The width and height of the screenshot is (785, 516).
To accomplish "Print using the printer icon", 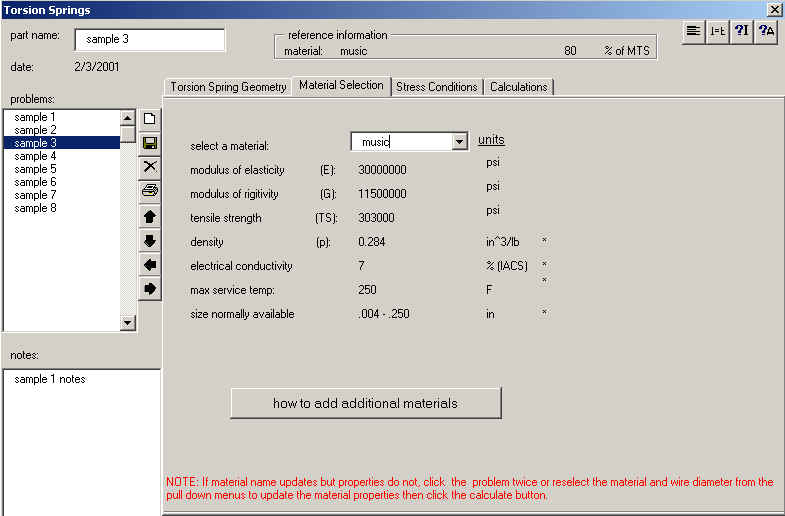I will pos(150,191).
